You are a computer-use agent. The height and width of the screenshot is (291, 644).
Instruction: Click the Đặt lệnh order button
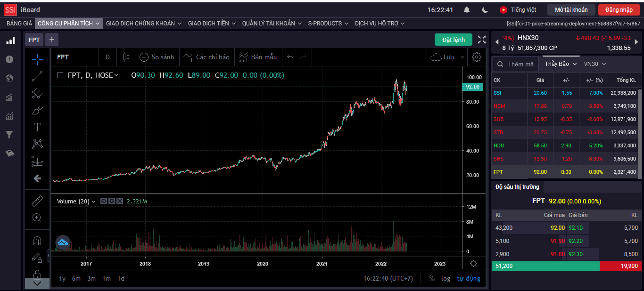point(454,40)
